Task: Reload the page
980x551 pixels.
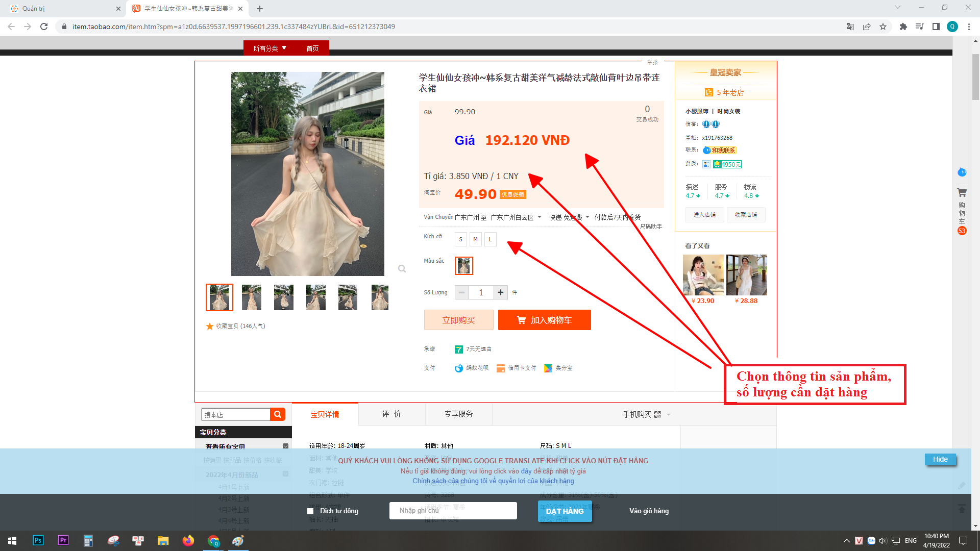Action: tap(44, 27)
